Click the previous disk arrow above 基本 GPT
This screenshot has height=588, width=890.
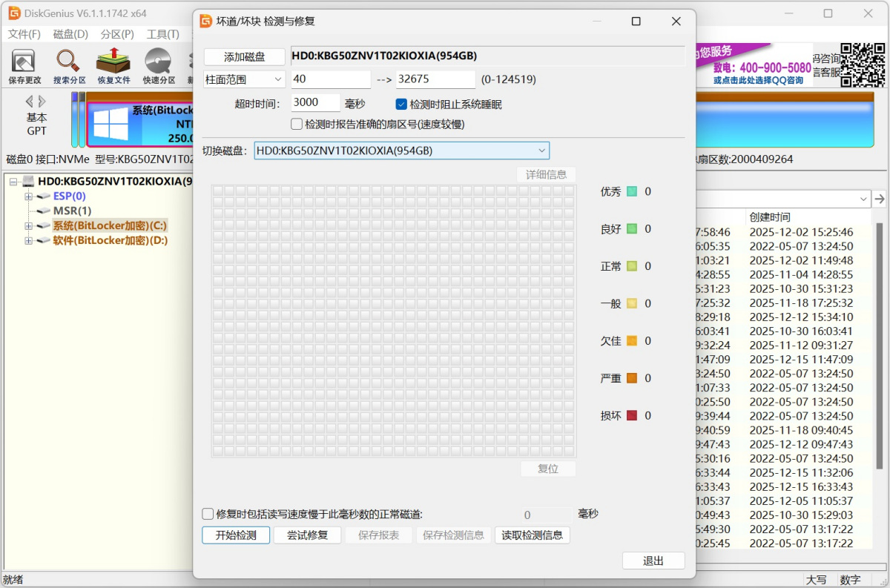click(30, 101)
